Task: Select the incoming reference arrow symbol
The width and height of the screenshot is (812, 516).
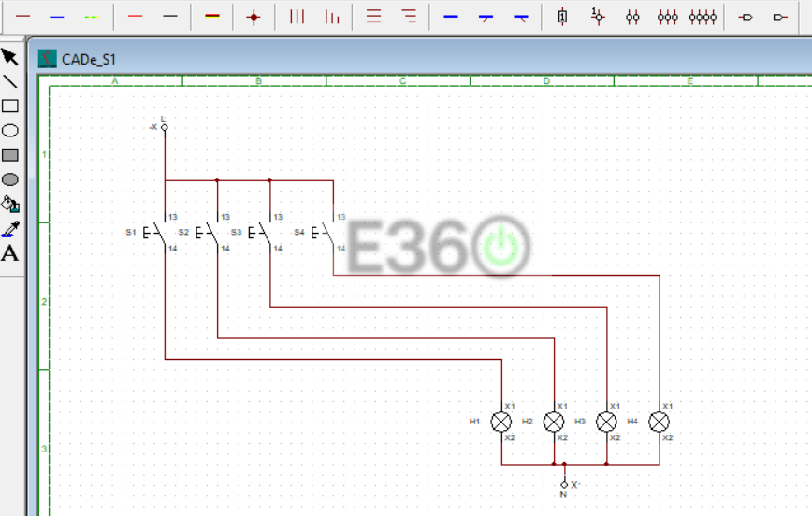Action: click(x=780, y=17)
